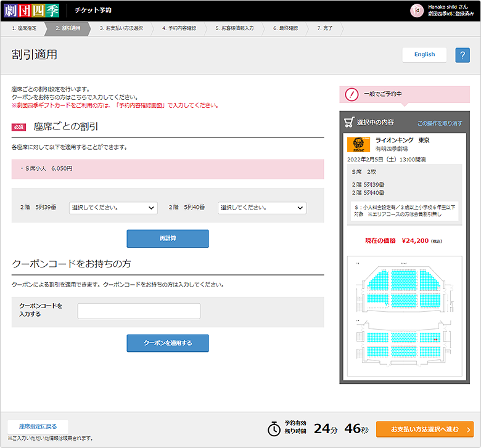Image resolution: width=481 pixels, height=448 pixels.
Task: Click the この操作を取り消す link
Action: click(440, 123)
